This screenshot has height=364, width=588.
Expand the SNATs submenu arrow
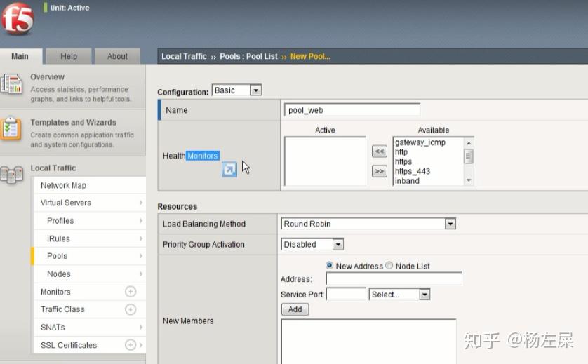(141, 328)
